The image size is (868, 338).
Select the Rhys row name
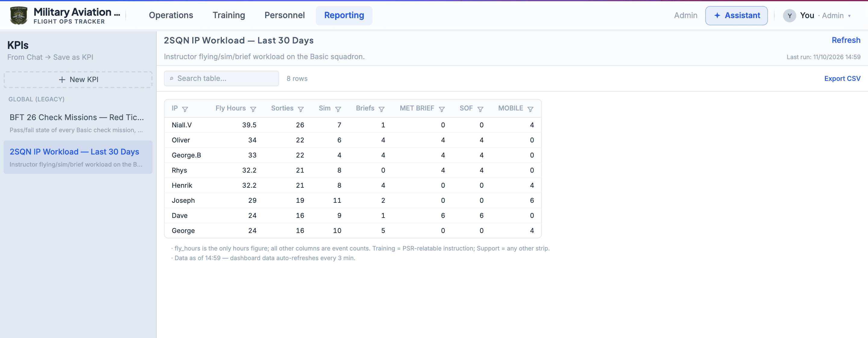(179, 171)
